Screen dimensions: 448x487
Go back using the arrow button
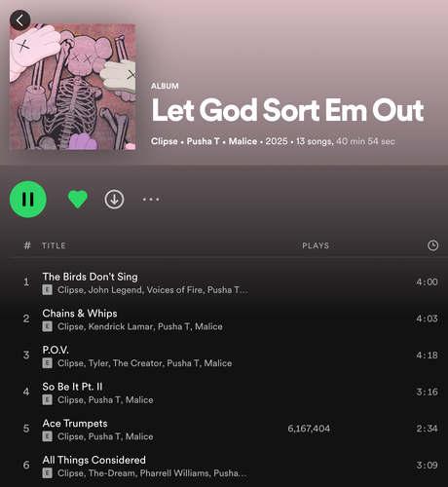tap(20, 20)
